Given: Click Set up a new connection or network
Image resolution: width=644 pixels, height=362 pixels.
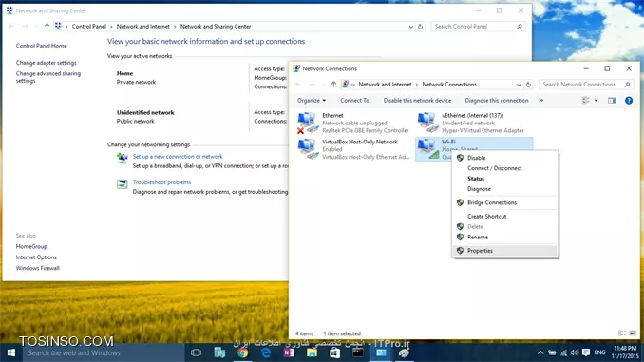Looking at the screenshot, I should (178, 157).
